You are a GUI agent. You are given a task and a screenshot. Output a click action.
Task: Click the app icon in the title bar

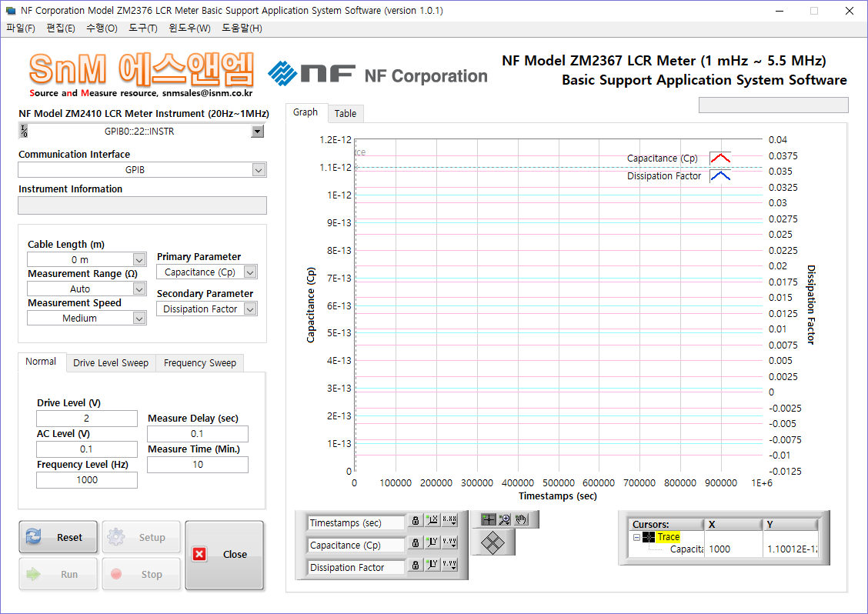11,11
